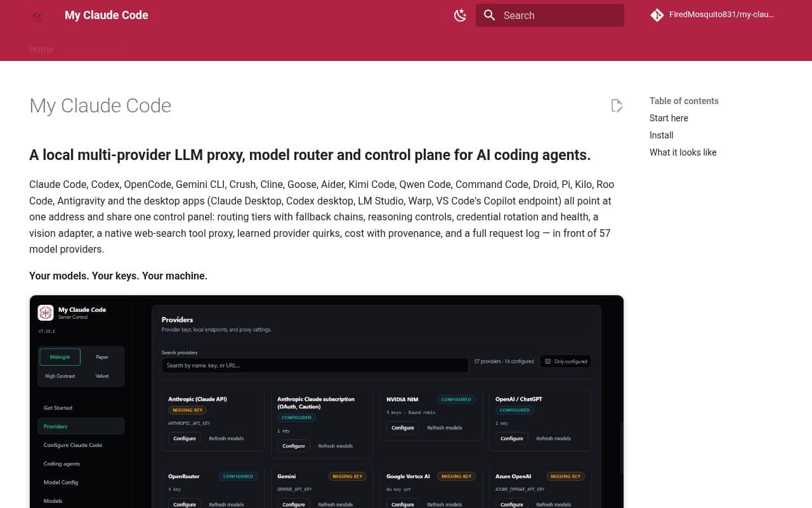Select Providers in the sidebar menu
Image resolution: width=812 pixels, height=508 pixels.
81,426
